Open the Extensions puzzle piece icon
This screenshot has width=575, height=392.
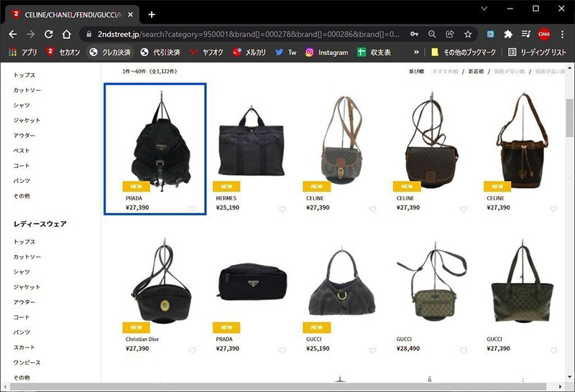[508, 34]
